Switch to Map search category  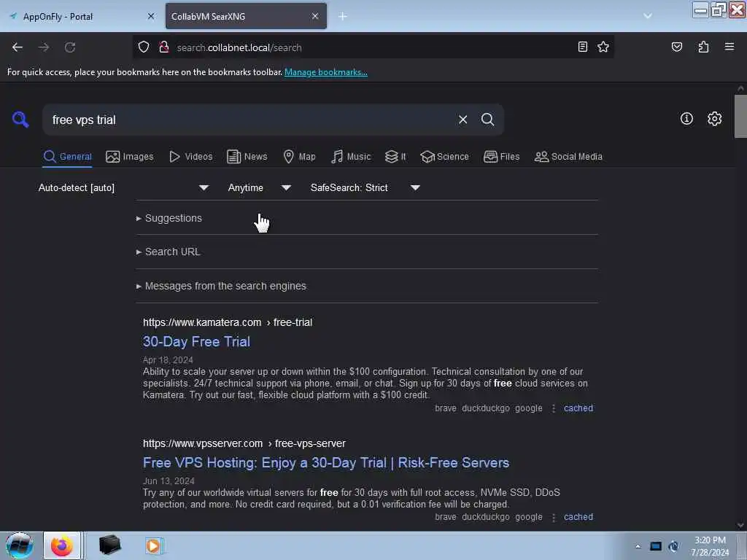299,157
